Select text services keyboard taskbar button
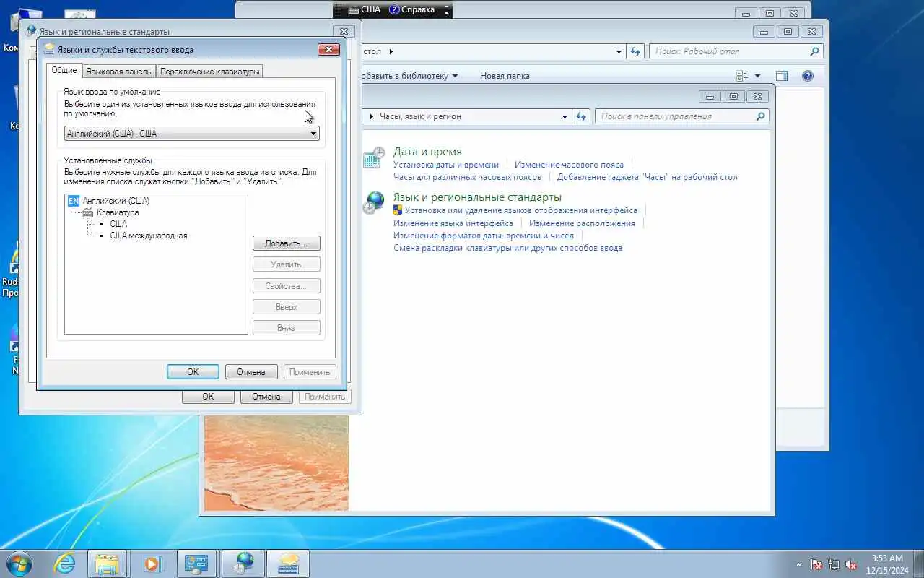Viewport: 924px width, 578px height. 288,563
